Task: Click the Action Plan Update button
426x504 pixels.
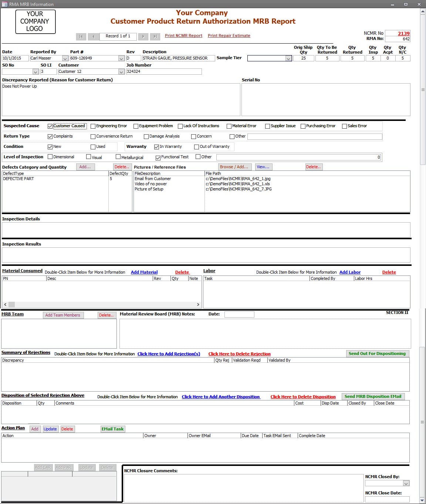Action: (50, 429)
